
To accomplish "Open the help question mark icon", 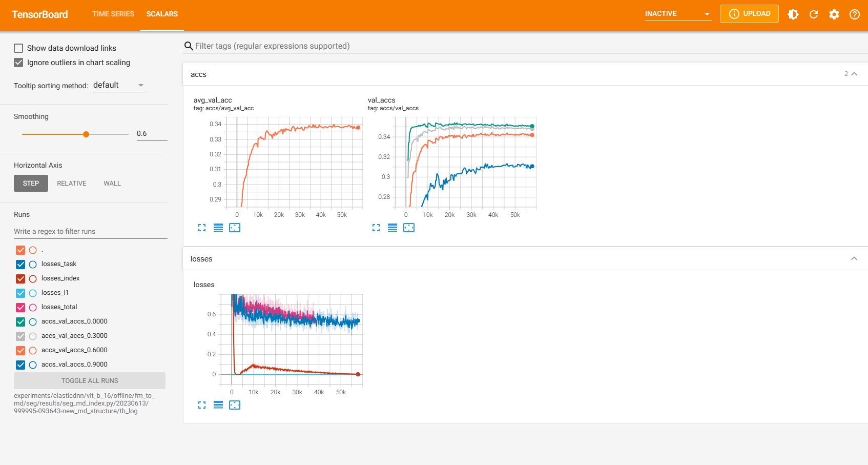I will (855, 14).
